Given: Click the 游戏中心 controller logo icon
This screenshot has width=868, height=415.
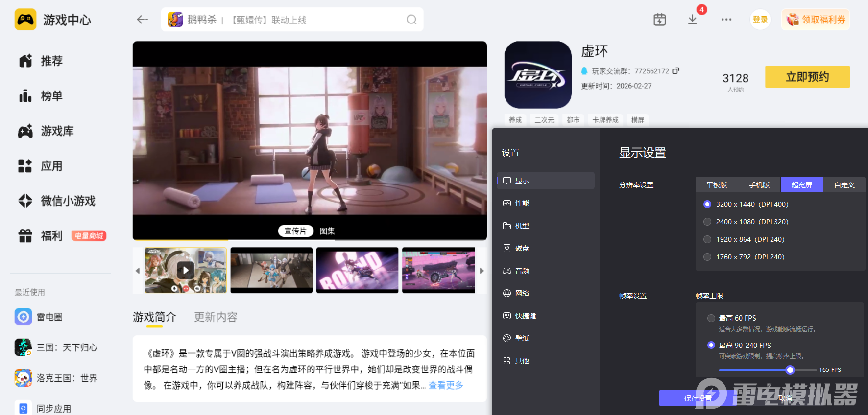Looking at the screenshot, I should pos(25,20).
